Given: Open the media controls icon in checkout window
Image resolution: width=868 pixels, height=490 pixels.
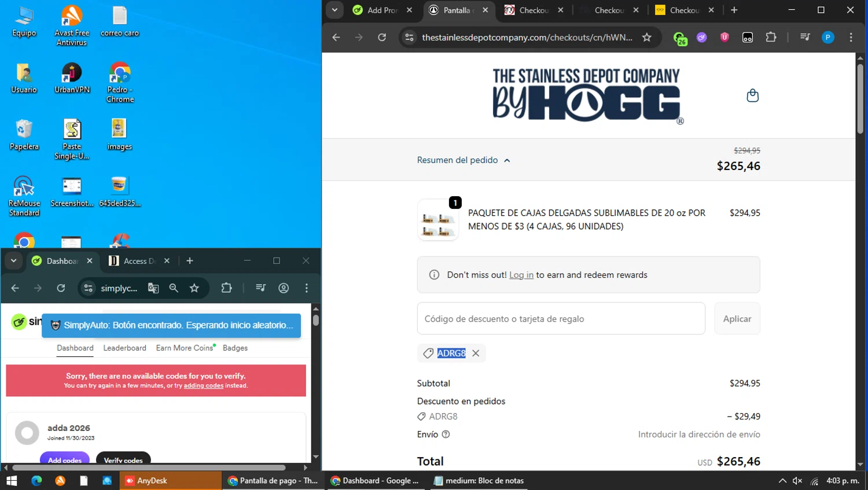Looking at the screenshot, I should (x=805, y=38).
